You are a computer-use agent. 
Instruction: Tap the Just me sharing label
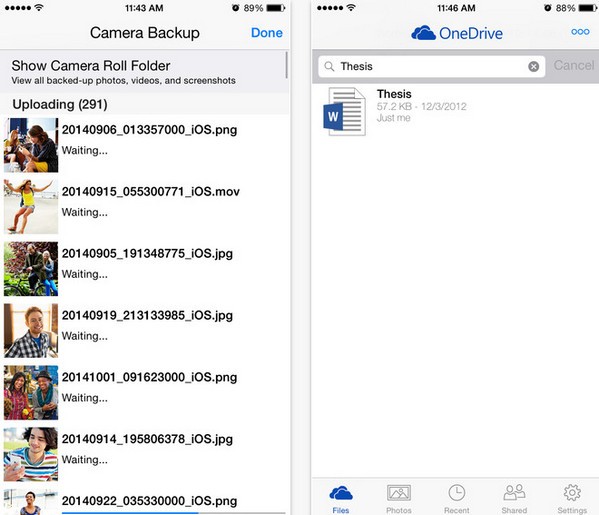coord(393,118)
